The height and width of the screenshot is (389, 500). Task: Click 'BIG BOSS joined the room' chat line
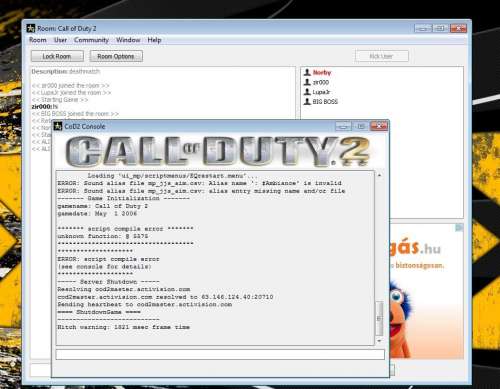(x=75, y=114)
